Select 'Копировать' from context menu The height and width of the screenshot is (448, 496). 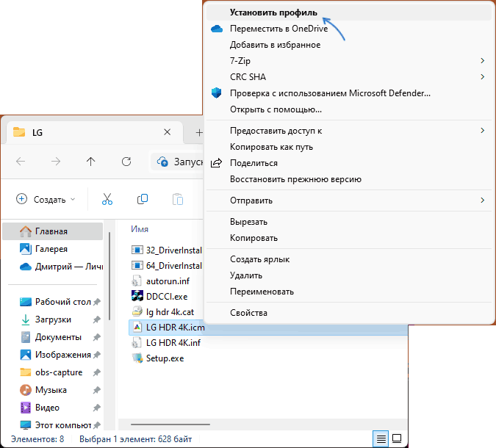(349, 238)
